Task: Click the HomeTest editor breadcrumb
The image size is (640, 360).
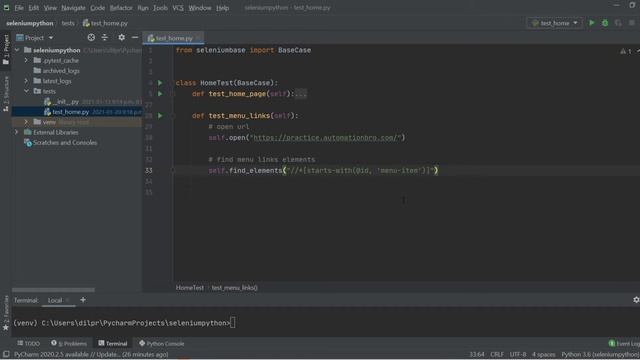Action: point(190,288)
